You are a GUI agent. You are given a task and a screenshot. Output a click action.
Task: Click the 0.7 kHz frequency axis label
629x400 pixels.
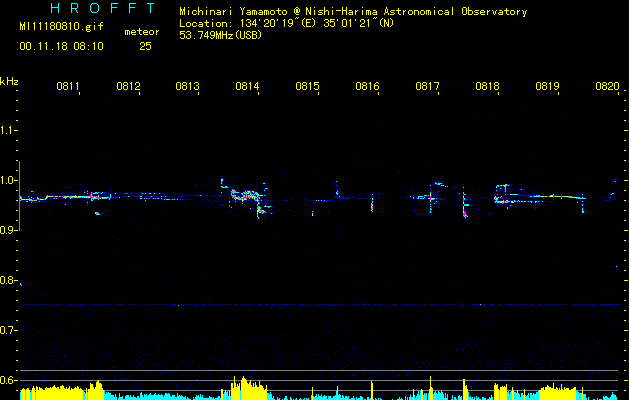coord(8,330)
